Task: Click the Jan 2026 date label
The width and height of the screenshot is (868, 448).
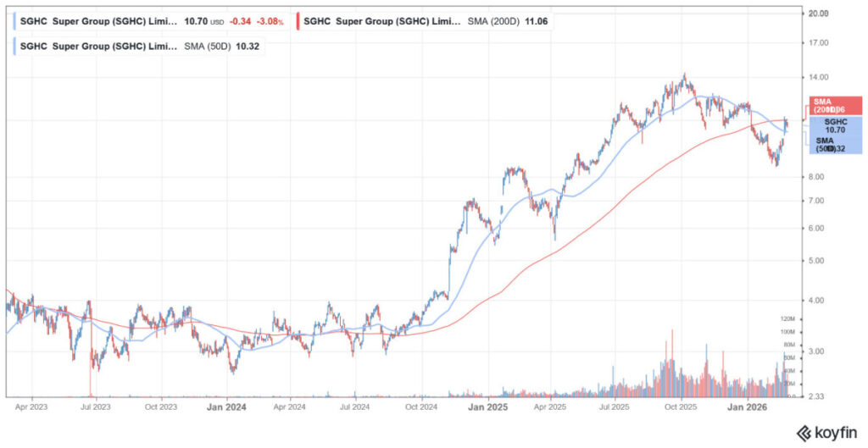Action: (x=748, y=407)
